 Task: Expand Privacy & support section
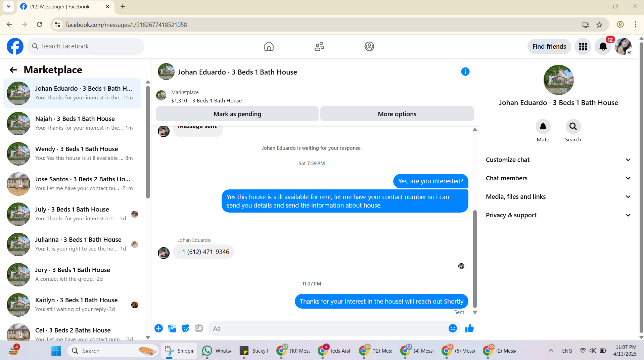tap(558, 215)
